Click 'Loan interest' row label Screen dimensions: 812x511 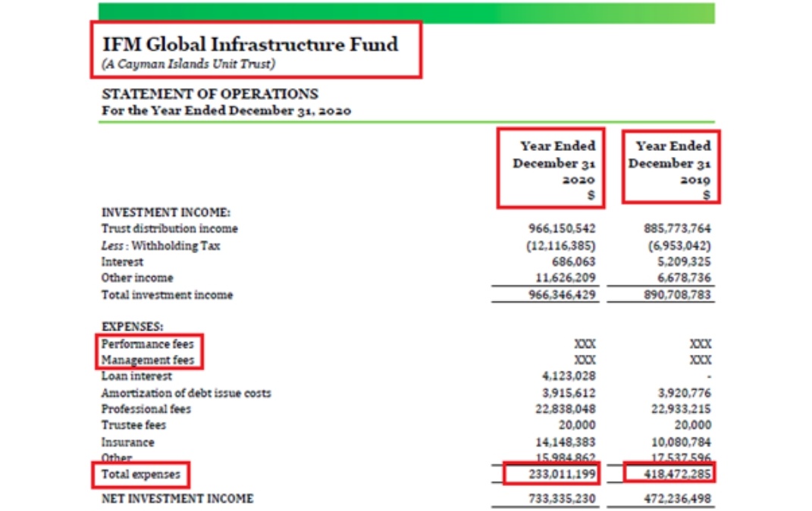coord(136,376)
